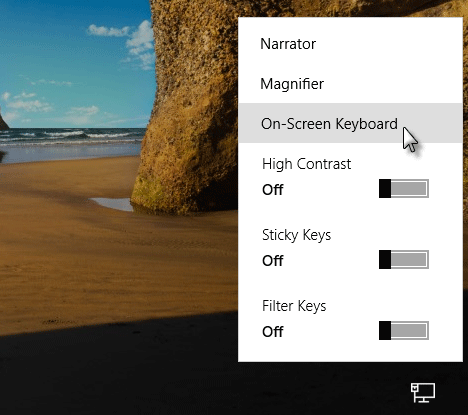The width and height of the screenshot is (468, 415).
Task: Turn on the High Contrast switch
Action: tap(404, 188)
